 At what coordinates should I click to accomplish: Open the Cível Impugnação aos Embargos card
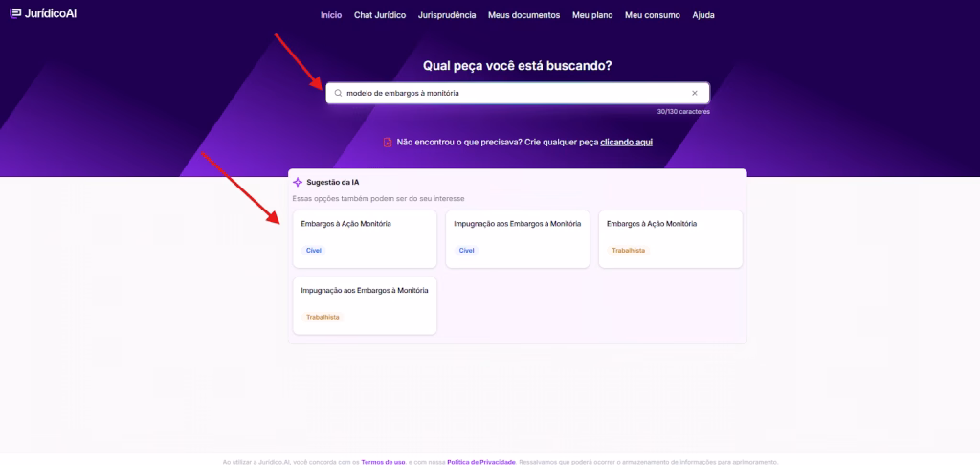[x=518, y=239]
